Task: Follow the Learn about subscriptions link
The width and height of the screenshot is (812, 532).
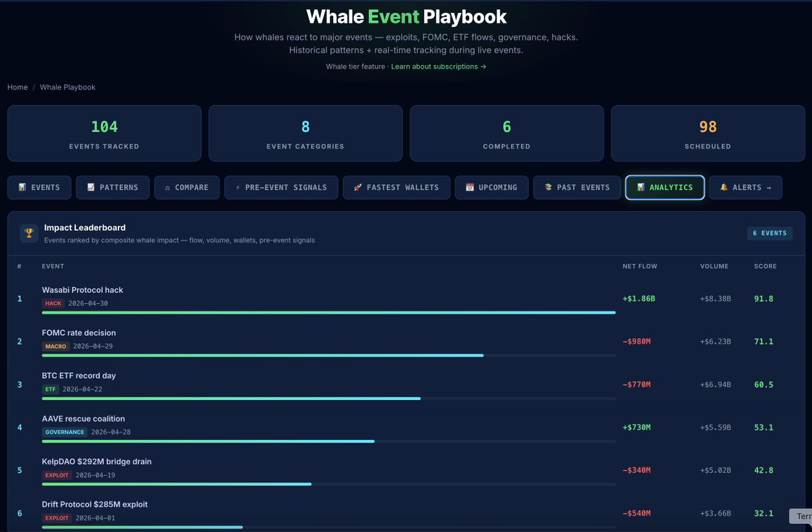Action: click(x=439, y=66)
